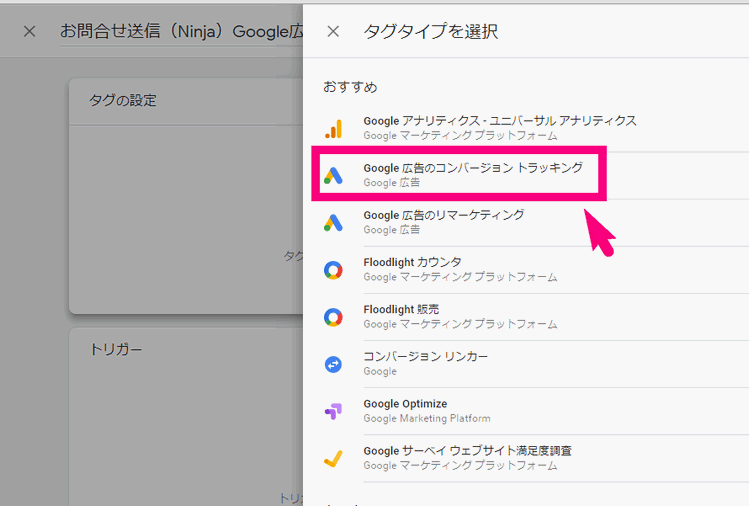Click the Google Analytics bar chart icon
749x506 pixels.
[x=333, y=129]
